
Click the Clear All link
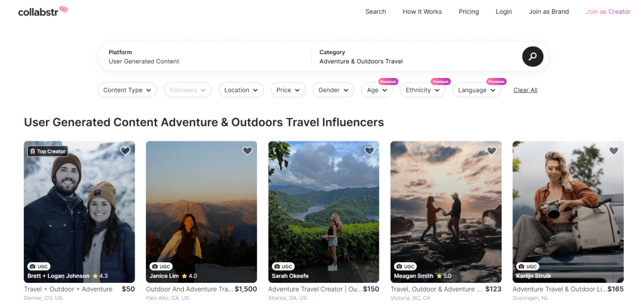pos(525,90)
